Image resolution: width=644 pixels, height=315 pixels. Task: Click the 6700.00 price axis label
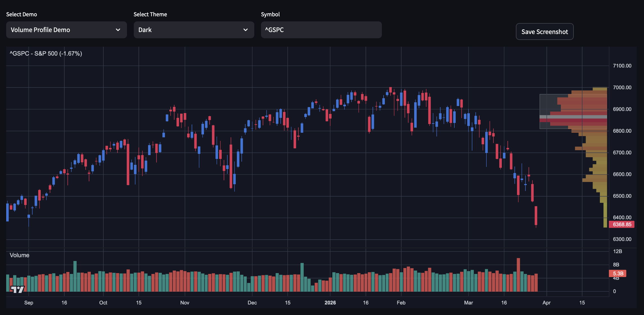[x=622, y=152]
